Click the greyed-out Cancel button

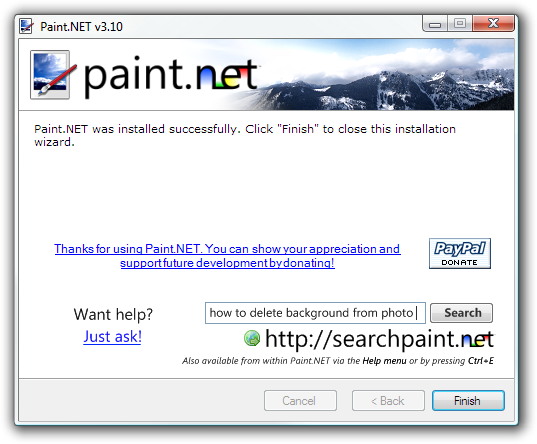click(x=300, y=400)
